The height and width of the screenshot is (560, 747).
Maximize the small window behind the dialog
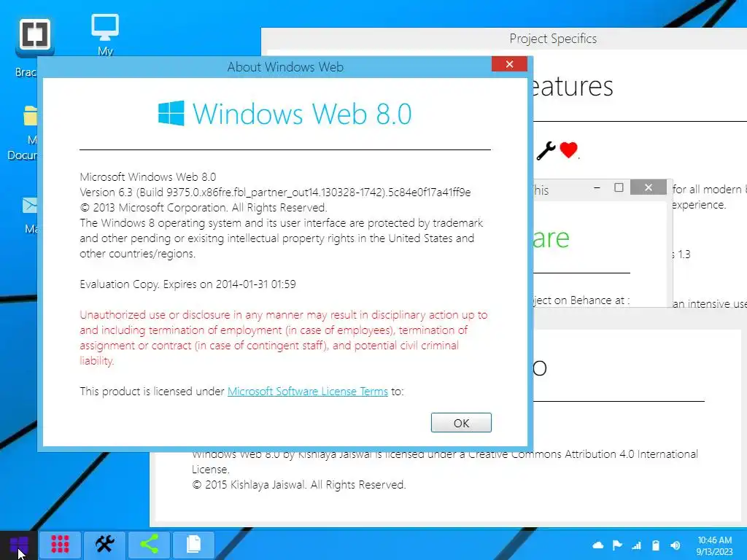[x=619, y=187]
